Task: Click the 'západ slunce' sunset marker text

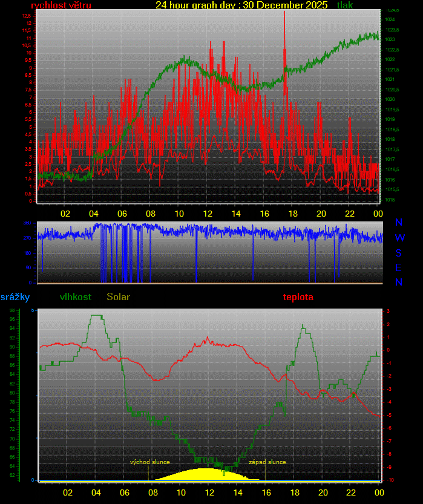Action: coord(267,462)
